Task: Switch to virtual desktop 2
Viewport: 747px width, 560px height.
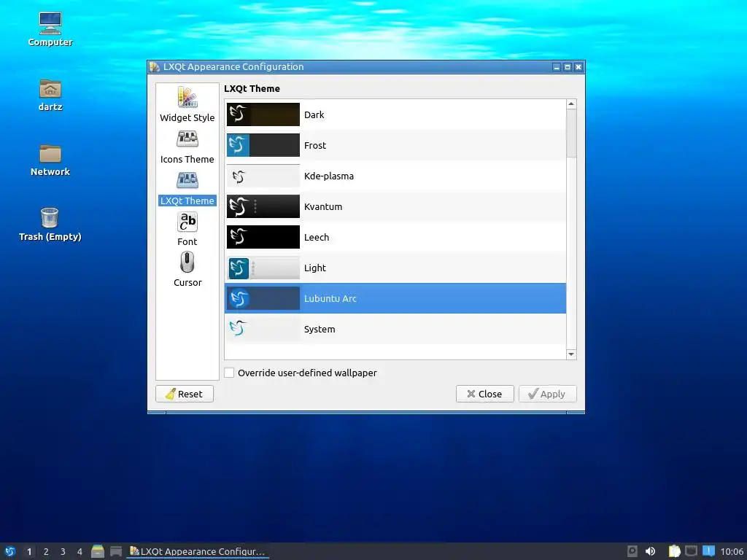Action: pos(46,551)
